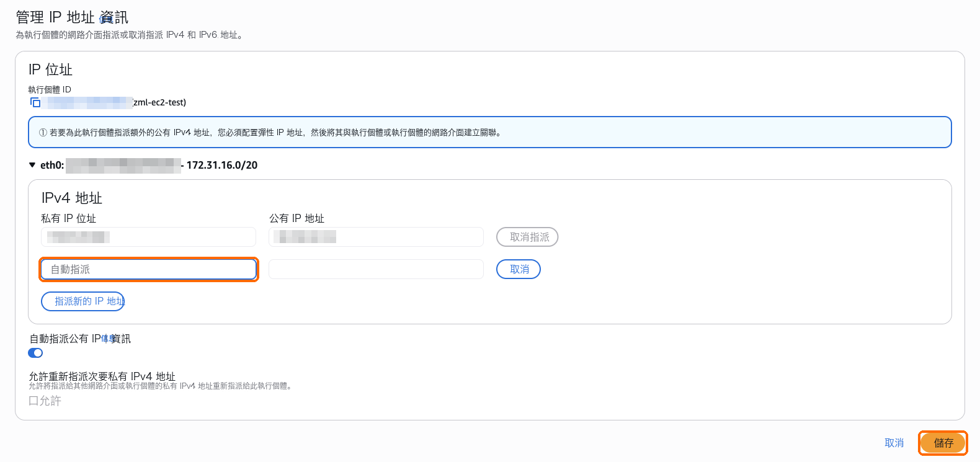Click the first 私有 IP 位址 field
980x462 pixels.
[x=148, y=237]
